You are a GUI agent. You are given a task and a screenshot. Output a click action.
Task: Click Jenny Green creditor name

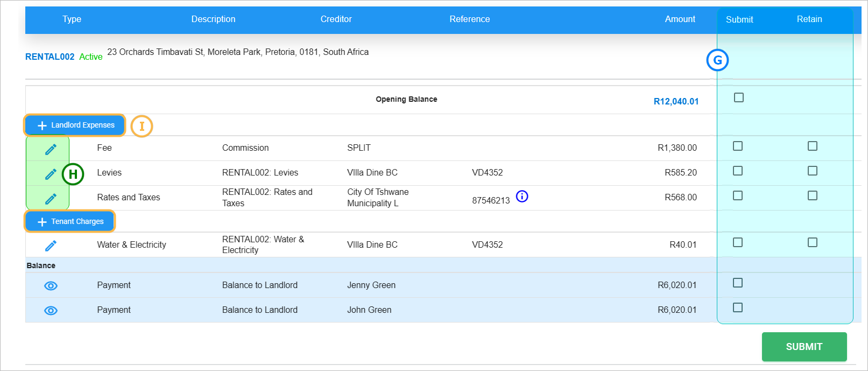coord(371,285)
